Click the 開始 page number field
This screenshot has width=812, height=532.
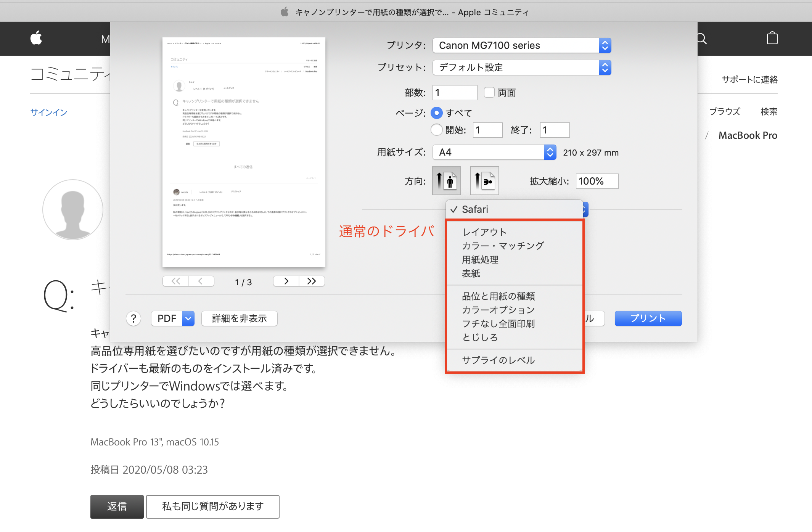(488, 130)
